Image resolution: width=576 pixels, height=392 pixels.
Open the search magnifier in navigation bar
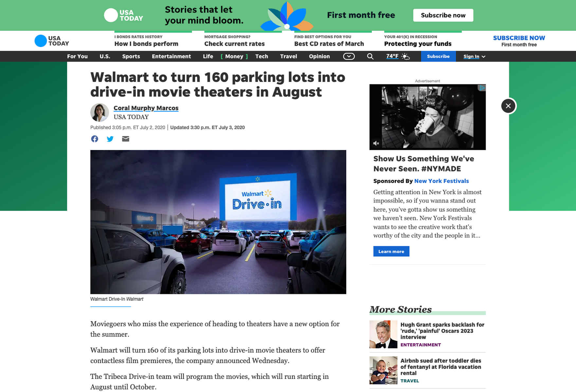[x=370, y=56]
